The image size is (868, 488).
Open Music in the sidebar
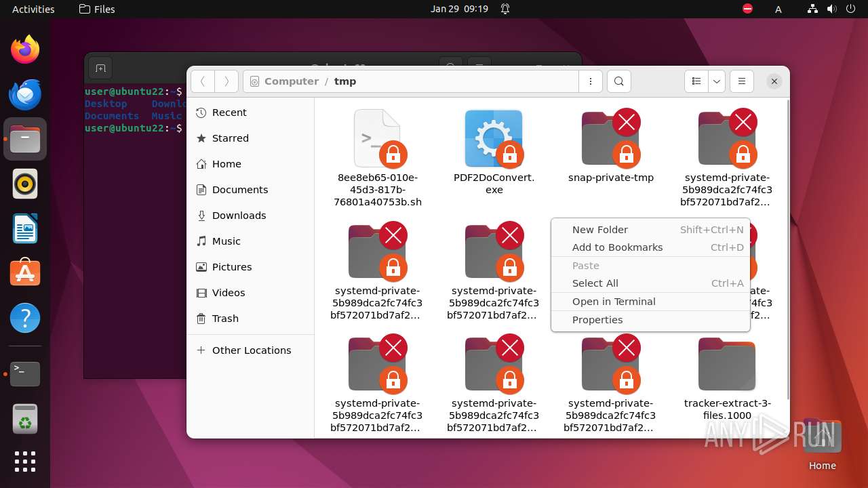click(250, 241)
